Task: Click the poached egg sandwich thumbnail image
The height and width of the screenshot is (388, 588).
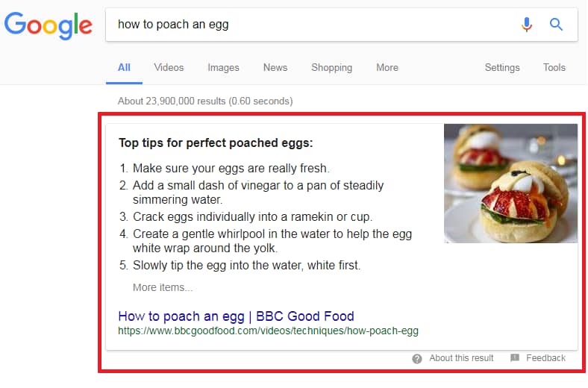Action: tap(510, 184)
